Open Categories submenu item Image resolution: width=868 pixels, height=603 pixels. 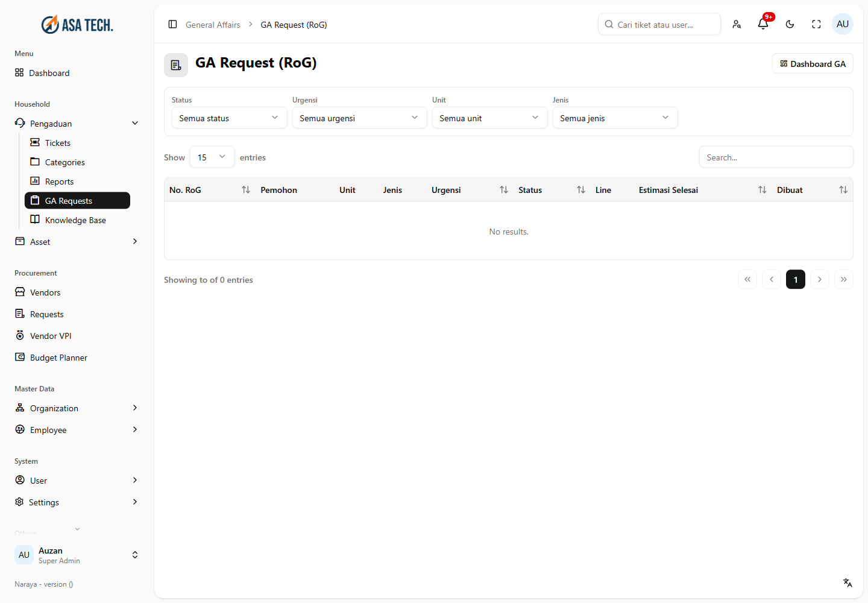pos(77,162)
